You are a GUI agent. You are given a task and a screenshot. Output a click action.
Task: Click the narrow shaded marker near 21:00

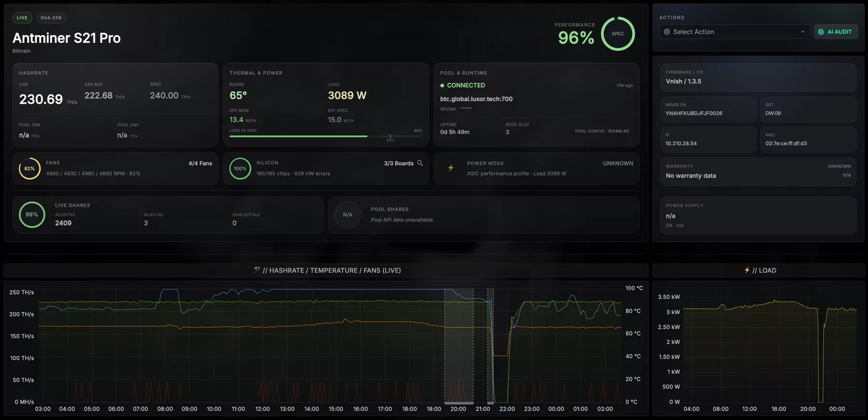click(490, 345)
